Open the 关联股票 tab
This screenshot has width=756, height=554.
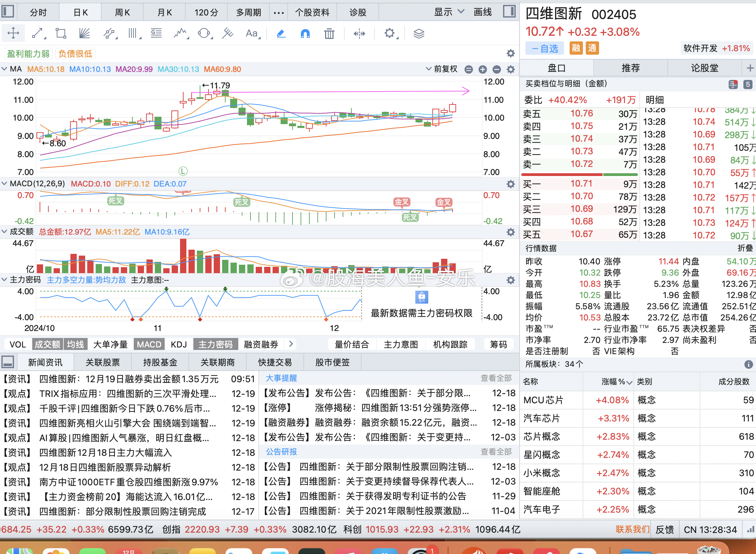pos(103,362)
